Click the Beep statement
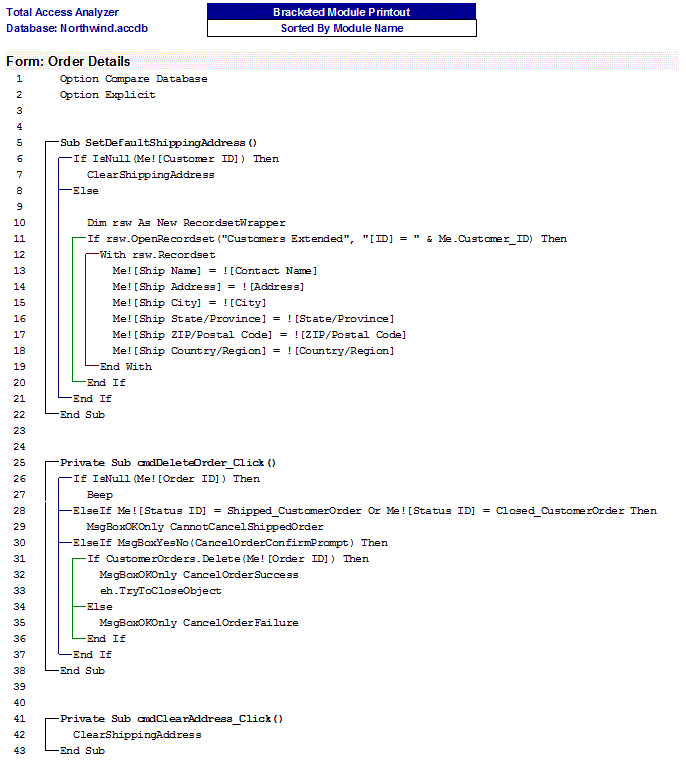This screenshot has height=761, width=686. [99, 494]
